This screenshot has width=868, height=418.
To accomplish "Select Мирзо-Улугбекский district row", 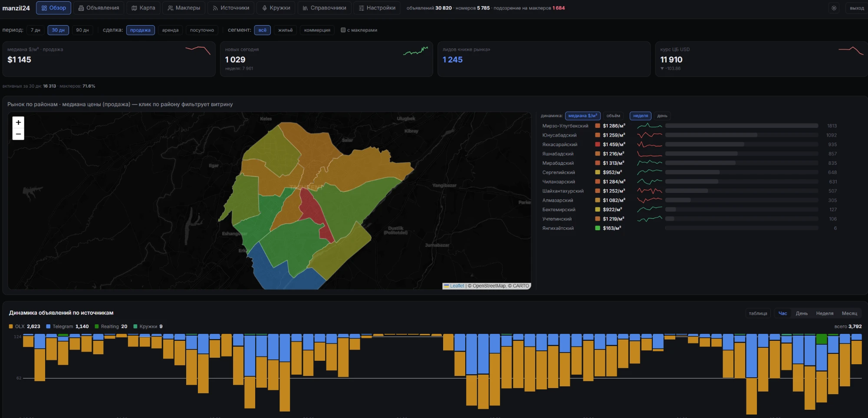I will point(689,126).
